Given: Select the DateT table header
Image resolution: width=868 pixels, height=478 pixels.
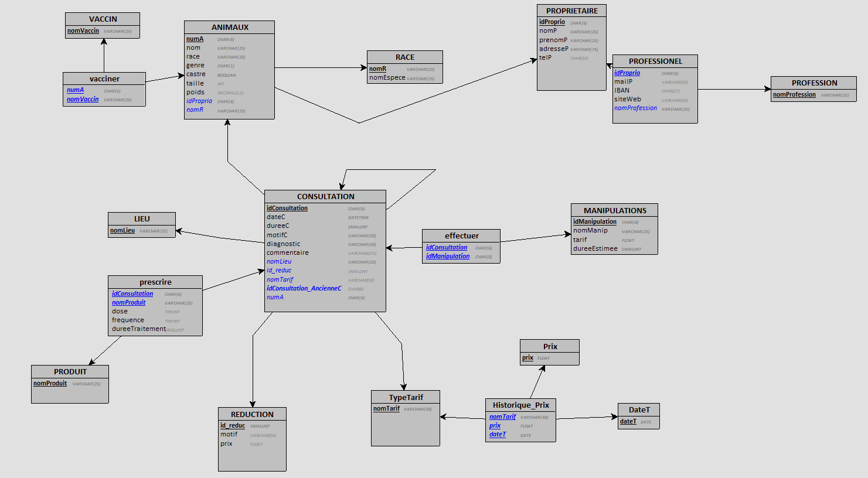Looking at the screenshot, I should pyautogui.click(x=639, y=410).
